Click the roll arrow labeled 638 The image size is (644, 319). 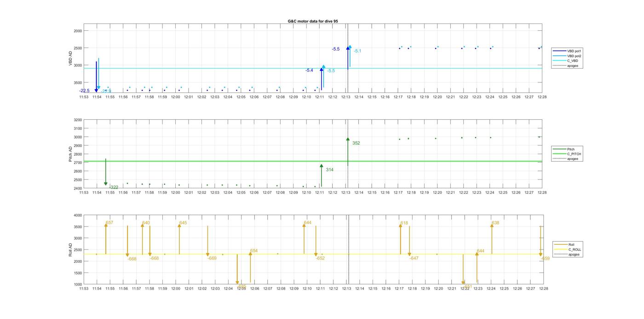coord(492,239)
